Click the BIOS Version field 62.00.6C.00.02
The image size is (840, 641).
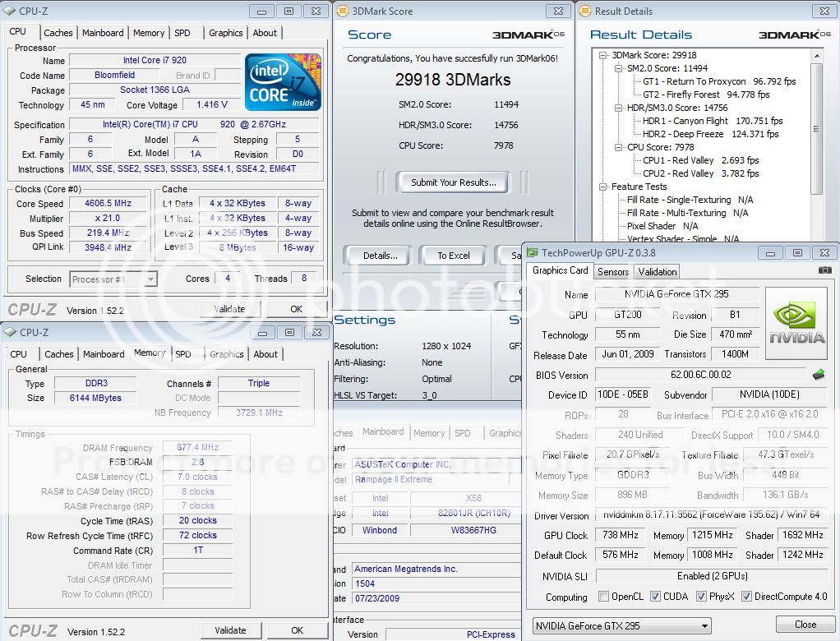(x=701, y=375)
